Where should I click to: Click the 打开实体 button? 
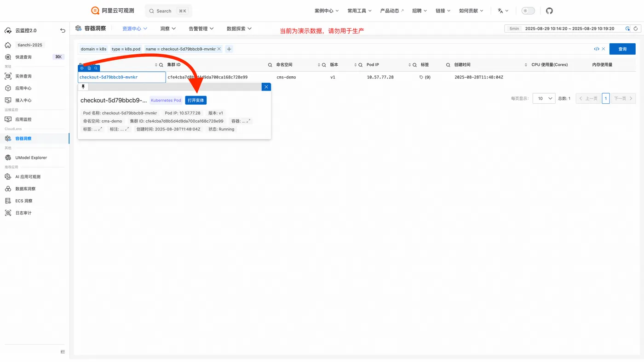pyautogui.click(x=196, y=100)
